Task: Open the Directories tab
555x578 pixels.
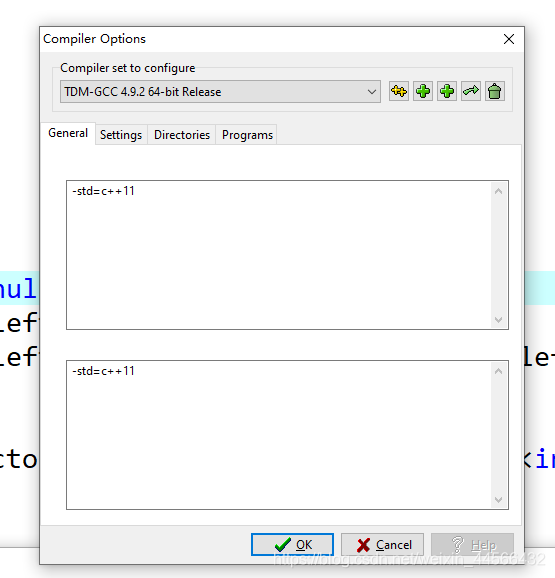Action: pyautogui.click(x=182, y=135)
